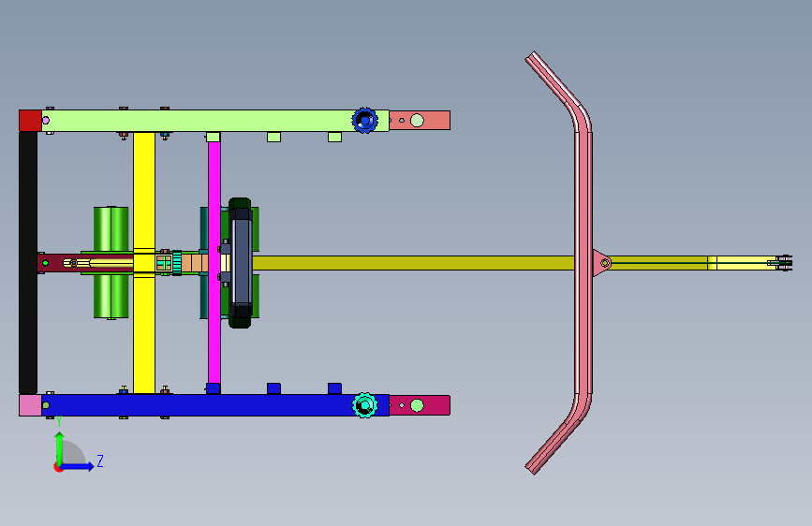Select the pink curved handlebar
This screenshot has width=812, height=526.
[583, 262]
